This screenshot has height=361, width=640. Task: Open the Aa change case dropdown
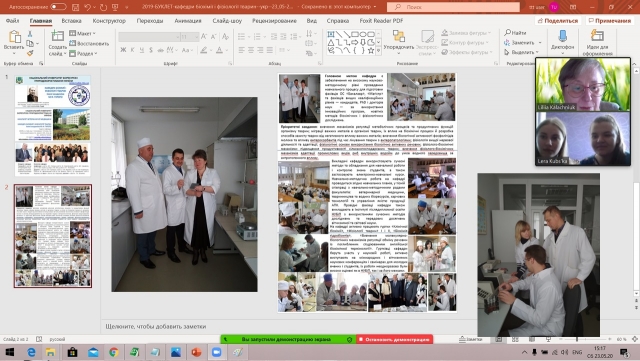pos(187,50)
